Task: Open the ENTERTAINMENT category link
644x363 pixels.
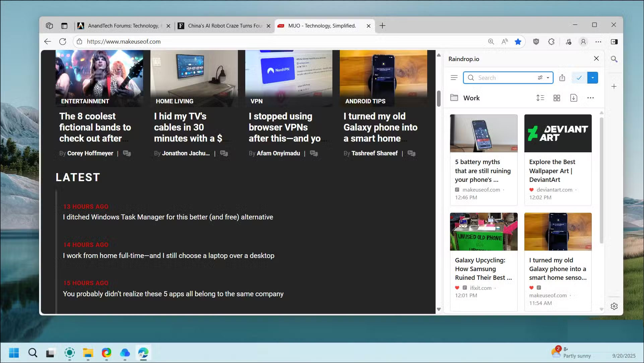Action: [85, 101]
